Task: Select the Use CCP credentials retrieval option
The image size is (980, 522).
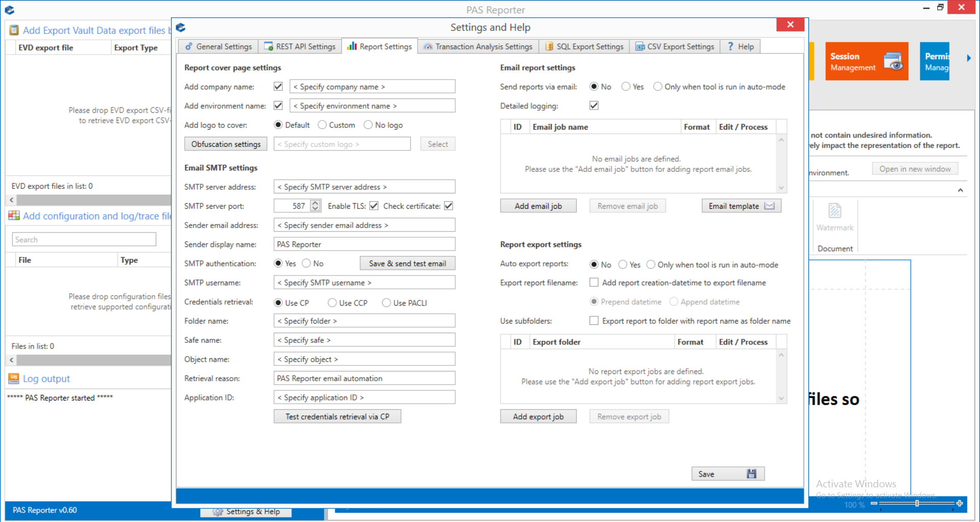Action: (x=332, y=303)
